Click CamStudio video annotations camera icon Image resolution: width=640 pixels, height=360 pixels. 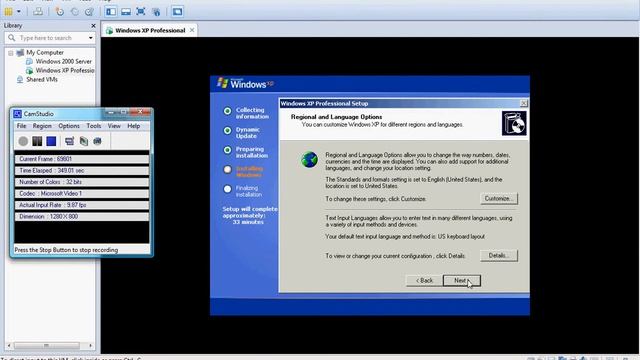(x=97, y=141)
